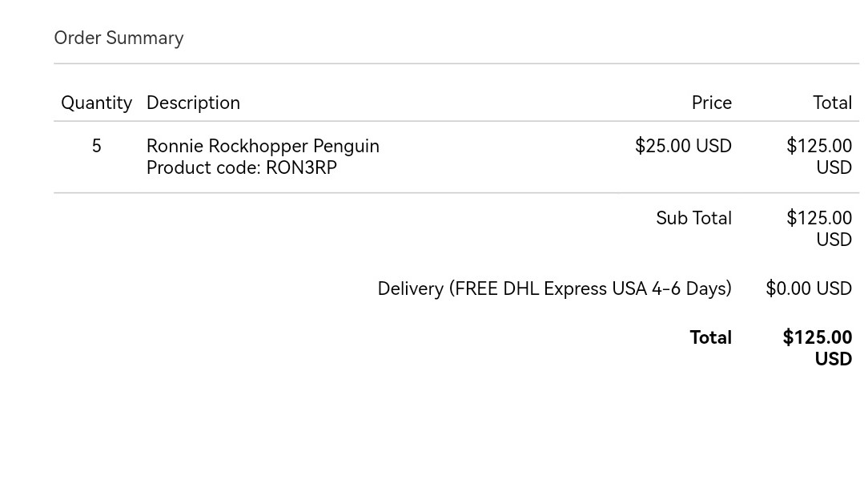Click the Sub Total label
This screenshot has width=868, height=488.
(x=693, y=218)
